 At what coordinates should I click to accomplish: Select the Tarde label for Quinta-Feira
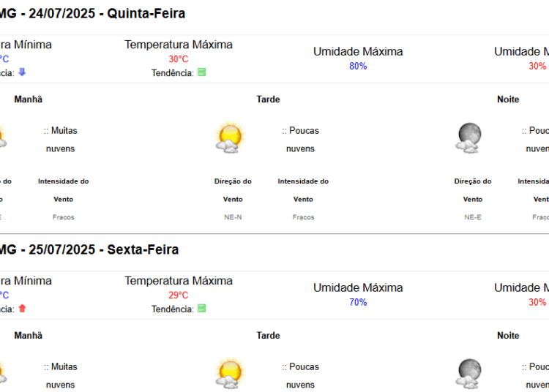[268, 99]
